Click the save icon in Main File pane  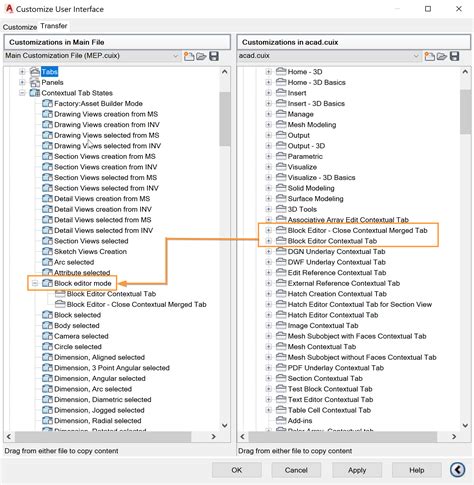pyautogui.click(x=214, y=56)
